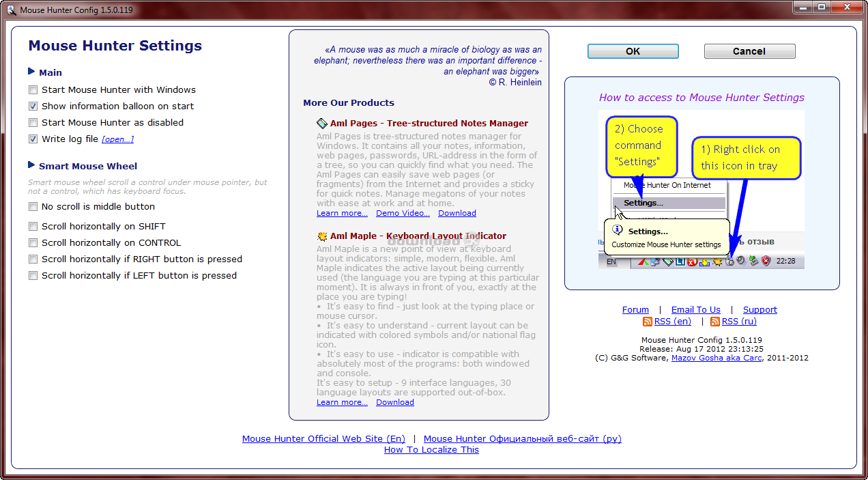
Task: Click the RSS (ru) feed icon
Action: (715, 322)
